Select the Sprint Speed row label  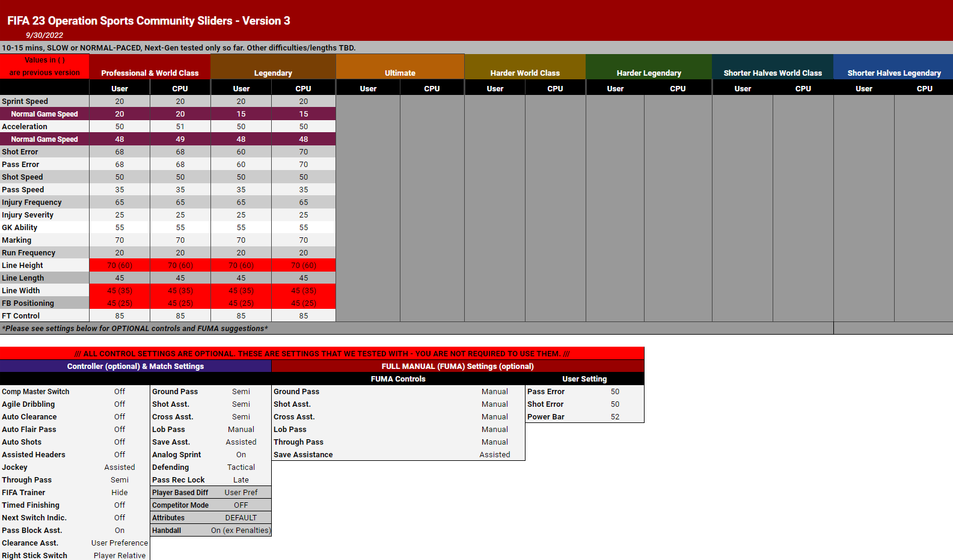tap(25, 102)
